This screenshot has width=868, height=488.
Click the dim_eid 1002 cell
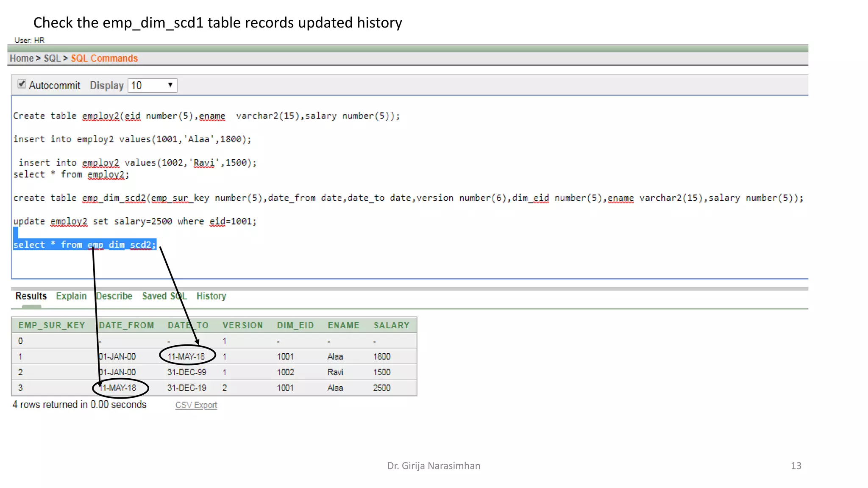(286, 372)
